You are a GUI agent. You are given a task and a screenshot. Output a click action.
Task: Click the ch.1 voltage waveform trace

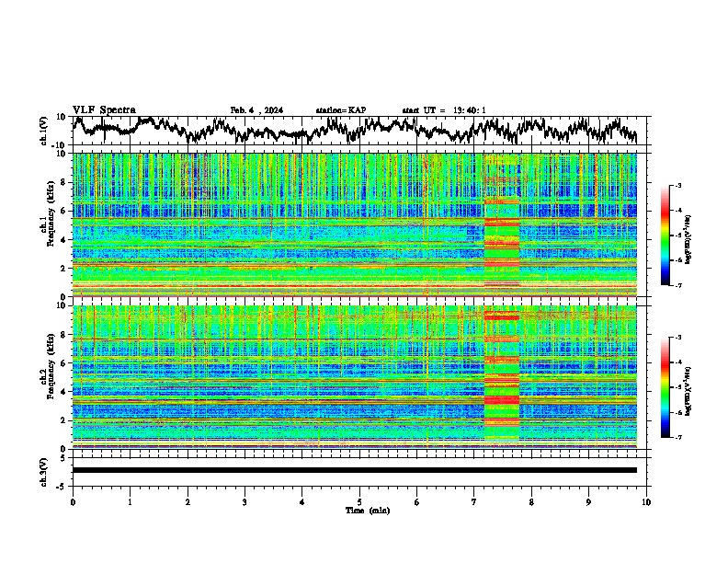tap(354, 131)
